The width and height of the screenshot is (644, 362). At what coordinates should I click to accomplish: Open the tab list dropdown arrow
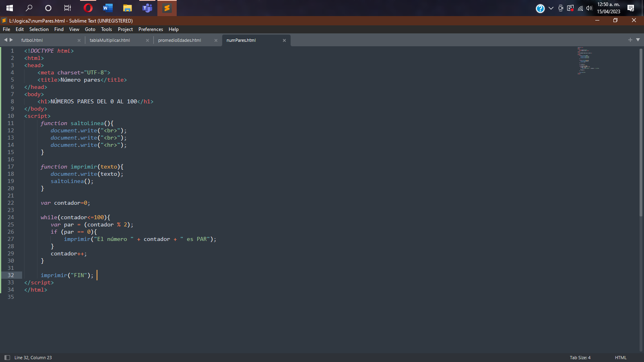[x=638, y=40]
